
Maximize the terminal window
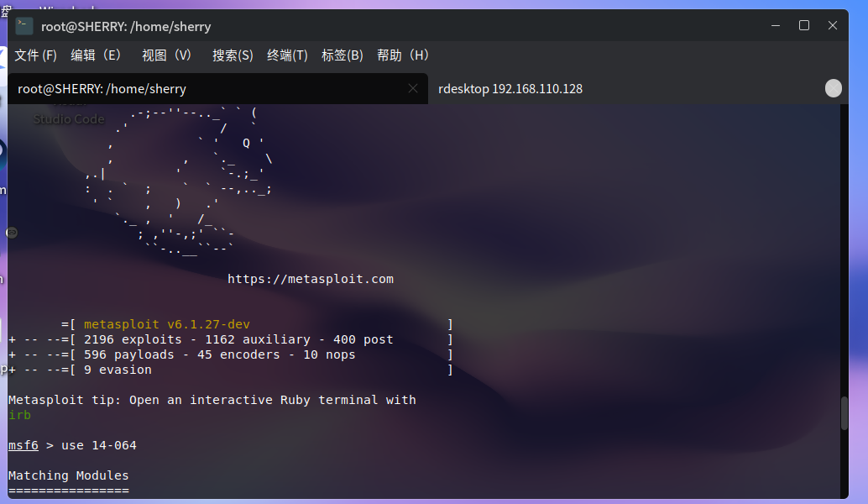pyautogui.click(x=803, y=26)
